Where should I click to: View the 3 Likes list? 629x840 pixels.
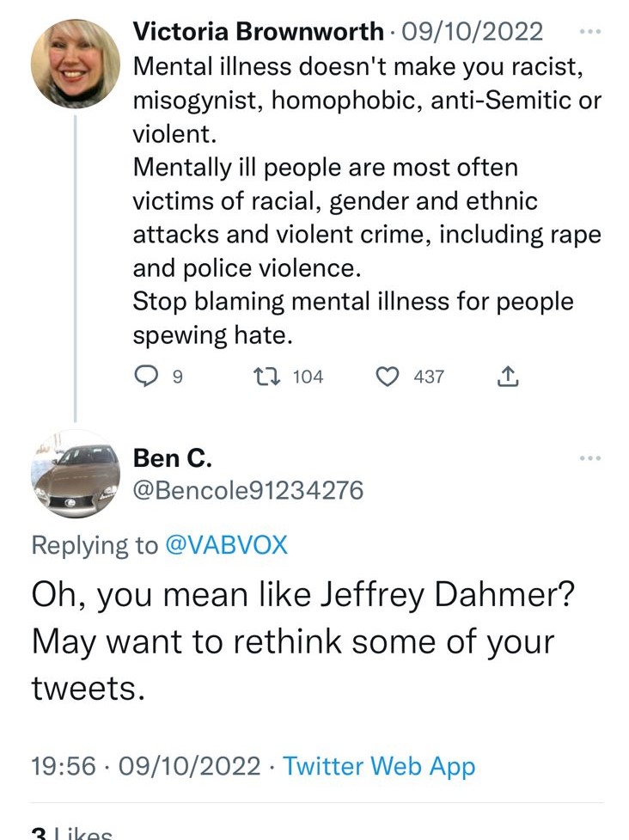point(73,832)
